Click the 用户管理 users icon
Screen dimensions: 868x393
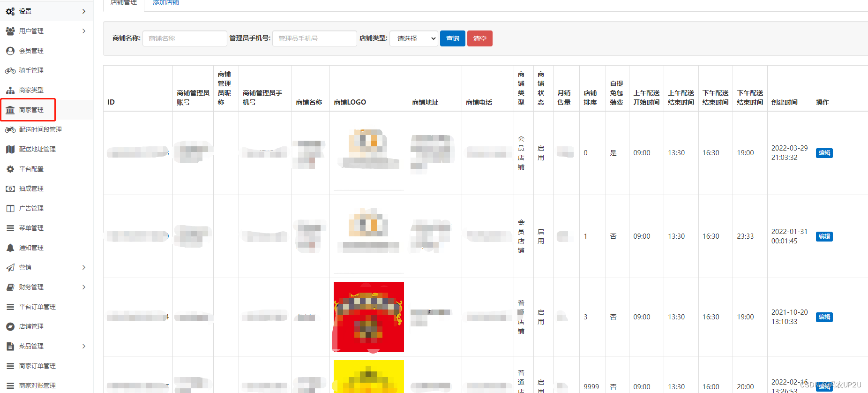pyautogui.click(x=10, y=31)
